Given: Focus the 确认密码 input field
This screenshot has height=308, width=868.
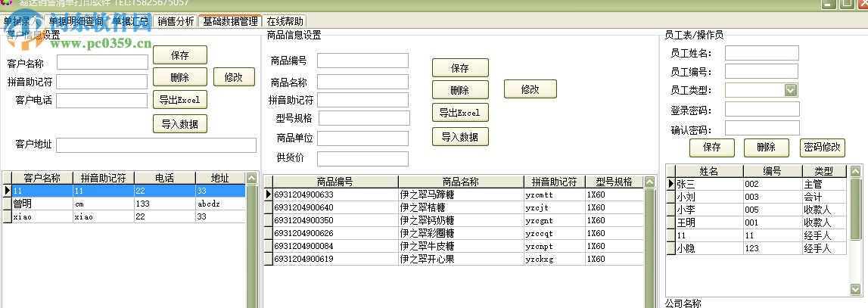Looking at the screenshot, I should 762,128.
